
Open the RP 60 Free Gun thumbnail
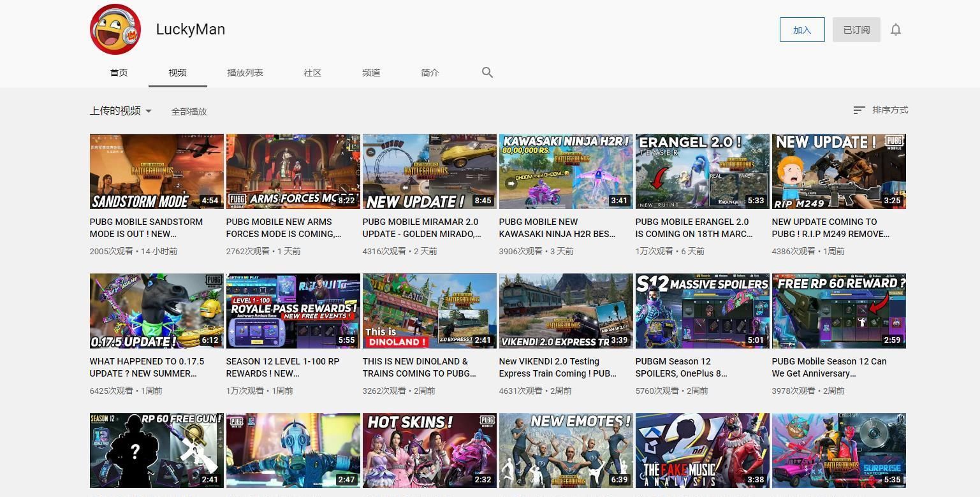click(157, 450)
